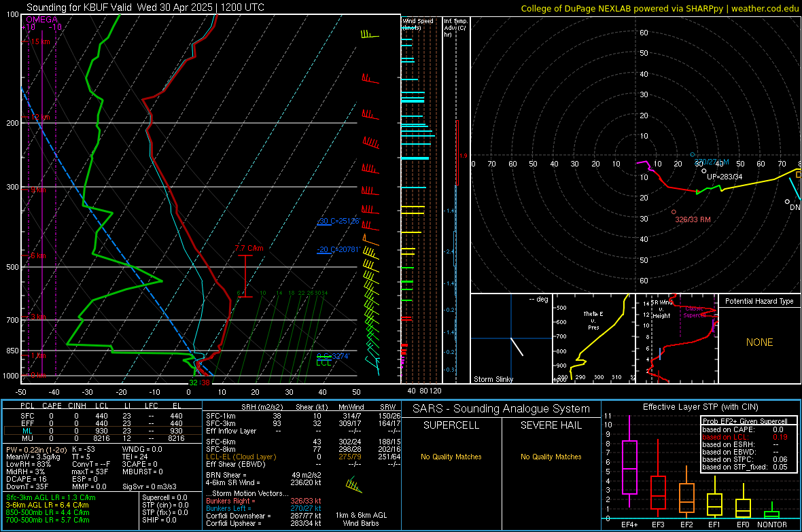This screenshot has width=802, height=532.
Task: Click the PW = 0.22in value
Action: [35, 449]
